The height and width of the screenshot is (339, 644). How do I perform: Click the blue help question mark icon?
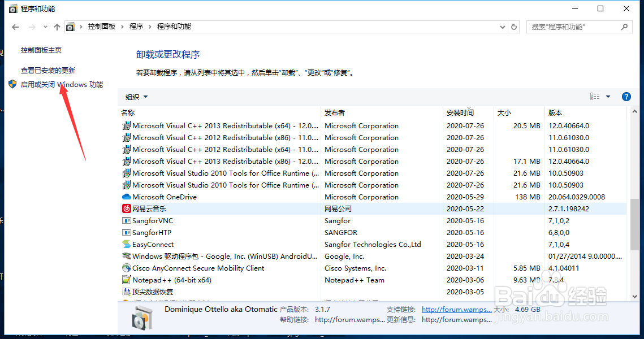tap(626, 97)
